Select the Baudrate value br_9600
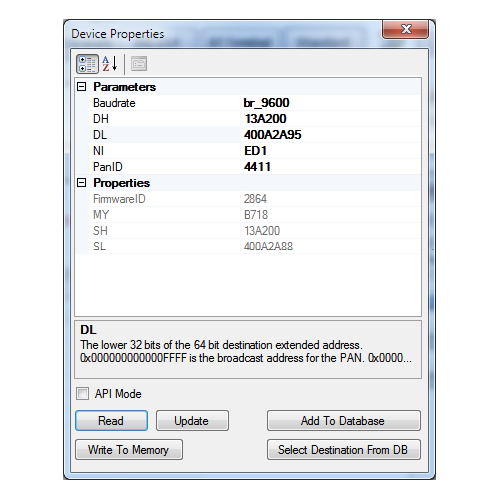 (x=330, y=103)
